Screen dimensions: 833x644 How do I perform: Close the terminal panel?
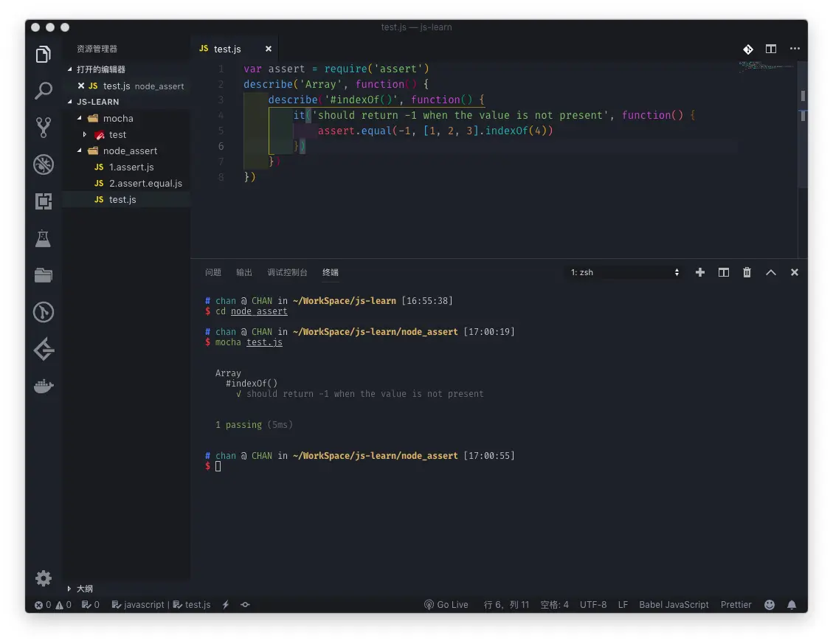point(794,272)
